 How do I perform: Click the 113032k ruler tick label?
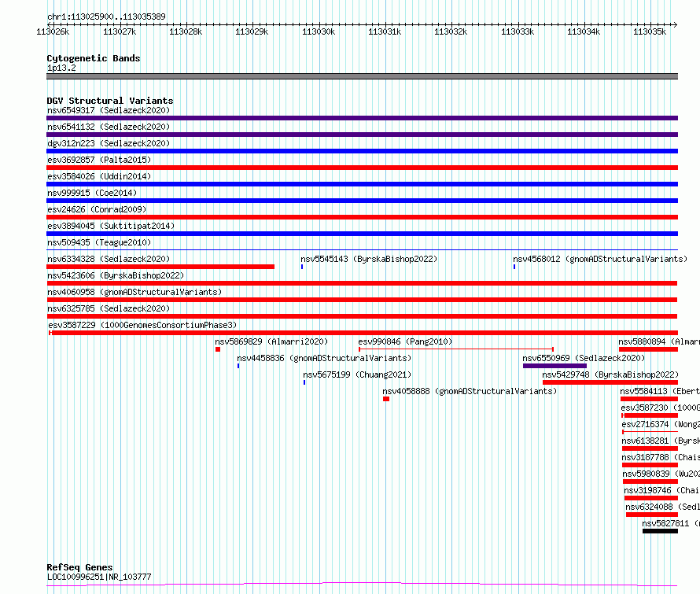tap(451, 31)
